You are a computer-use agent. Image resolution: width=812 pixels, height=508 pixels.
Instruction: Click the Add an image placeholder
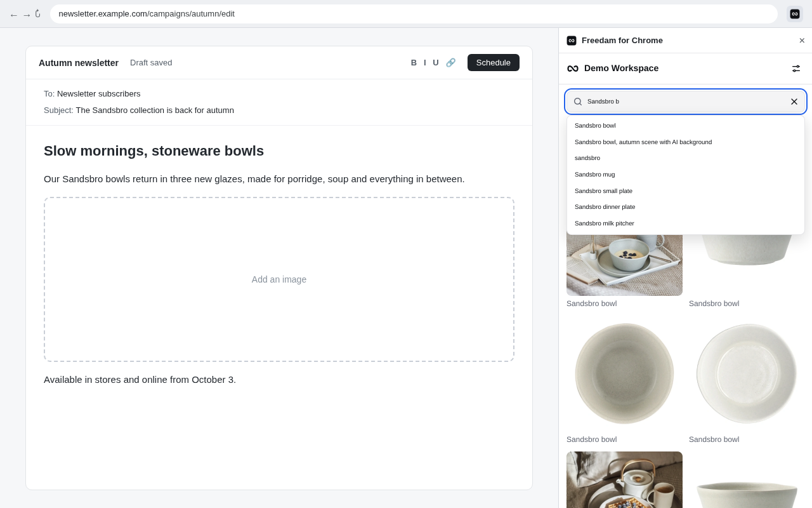pos(279,279)
